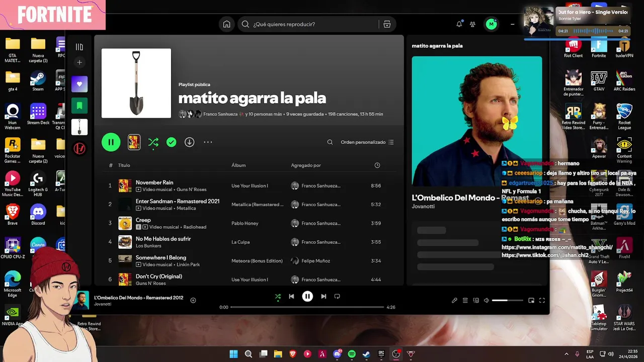Open the miniplayer icon

(531, 300)
